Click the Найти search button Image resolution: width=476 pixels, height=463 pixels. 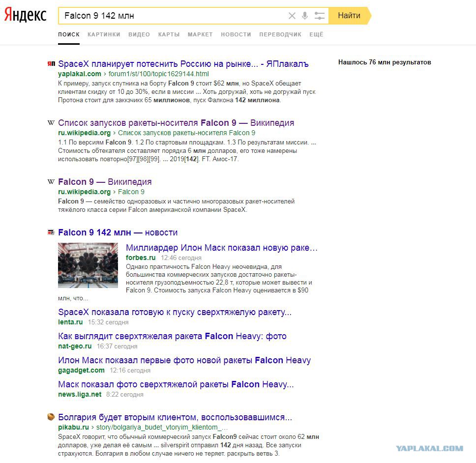tap(350, 15)
